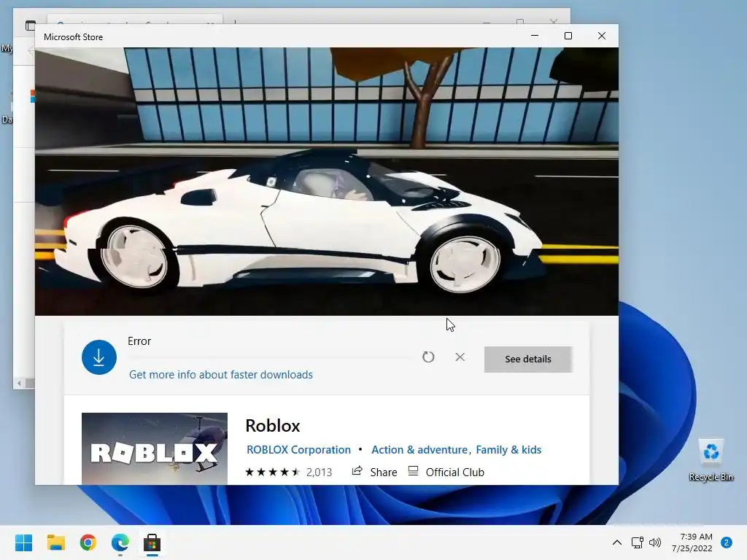
Task: Click the Error status text
Action: coord(139,341)
